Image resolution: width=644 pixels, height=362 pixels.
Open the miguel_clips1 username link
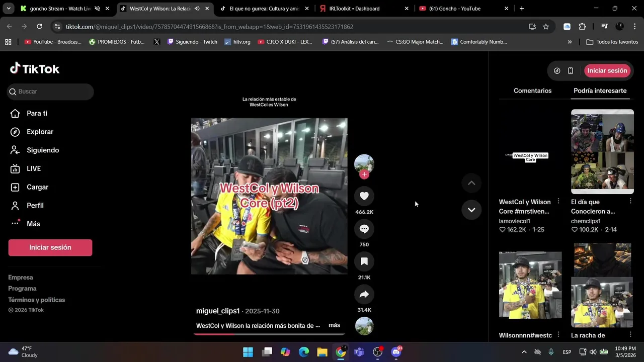click(x=218, y=311)
